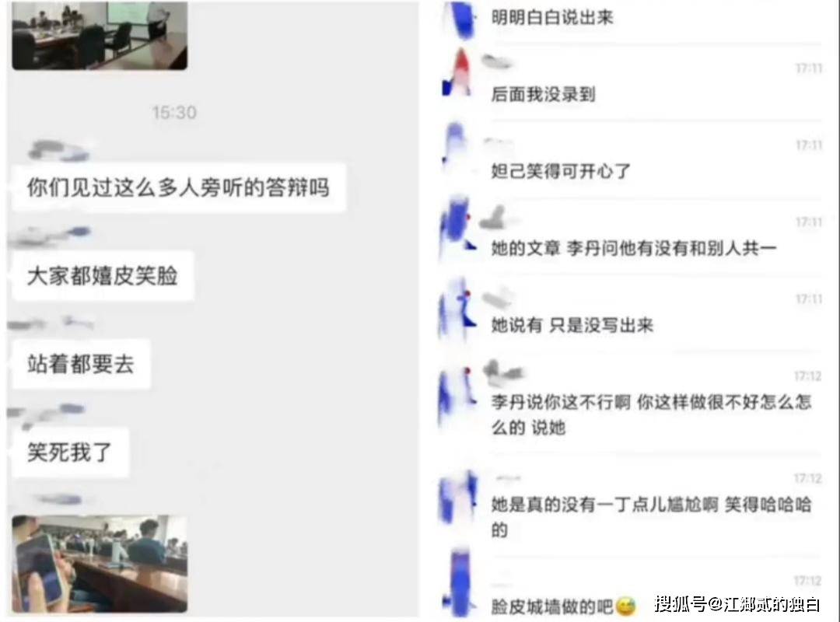
Task: Click avatar next to 明明白白说出来 message
Action: pyautogui.click(x=459, y=19)
